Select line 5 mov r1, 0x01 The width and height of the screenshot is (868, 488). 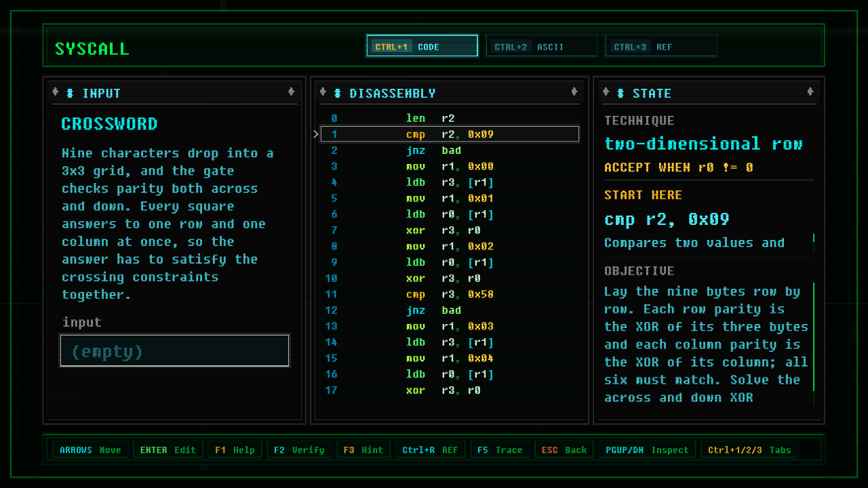coord(450,199)
